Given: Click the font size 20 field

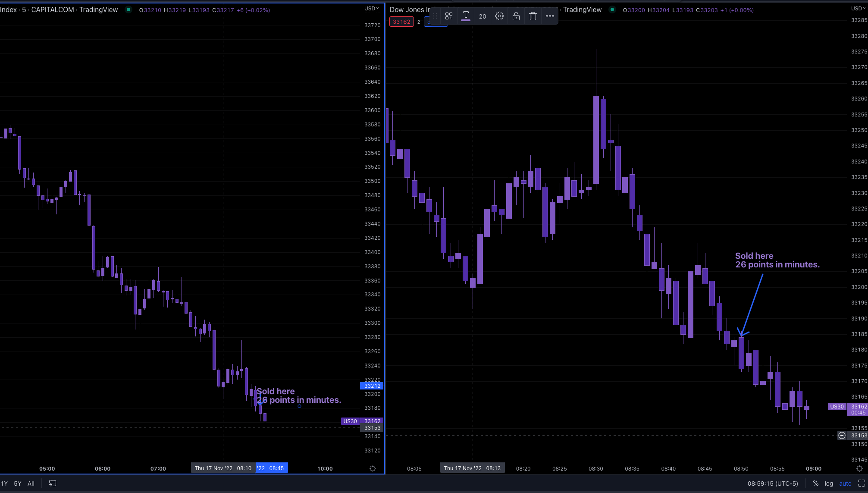Looking at the screenshot, I should tap(482, 16).
